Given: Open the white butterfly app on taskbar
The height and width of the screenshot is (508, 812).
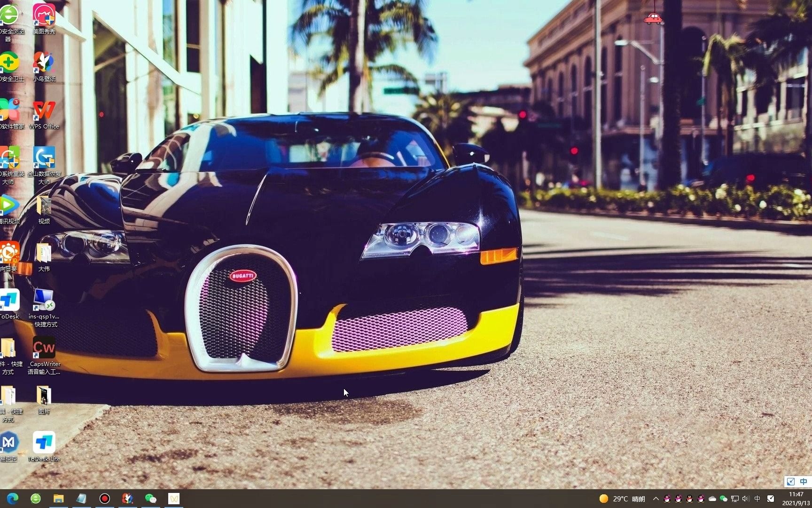Looking at the screenshot, I should coord(173,499).
